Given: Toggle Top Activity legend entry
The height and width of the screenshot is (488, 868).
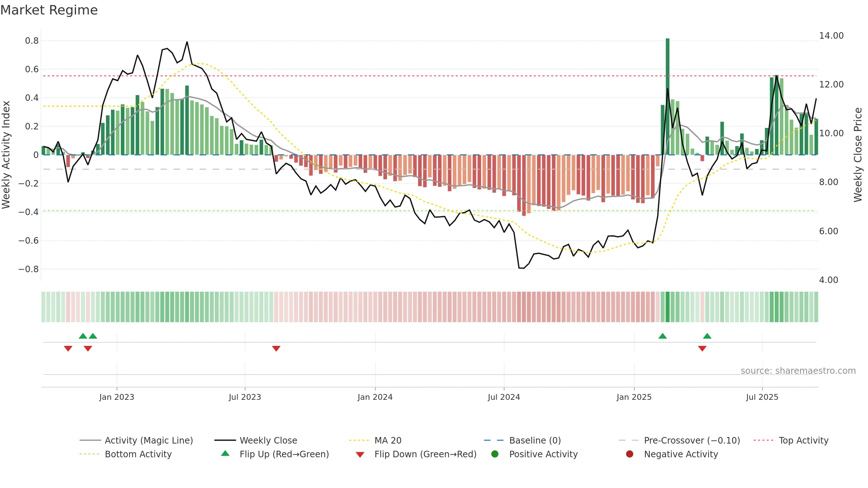Looking at the screenshot, I should [791, 440].
